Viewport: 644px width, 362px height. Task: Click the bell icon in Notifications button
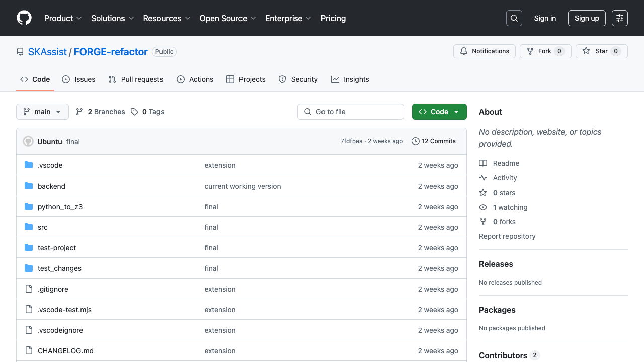[x=464, y=51]
